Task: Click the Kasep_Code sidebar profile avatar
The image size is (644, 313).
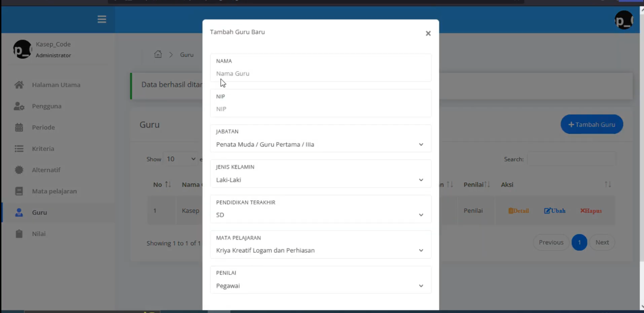Action: (22, 49)
